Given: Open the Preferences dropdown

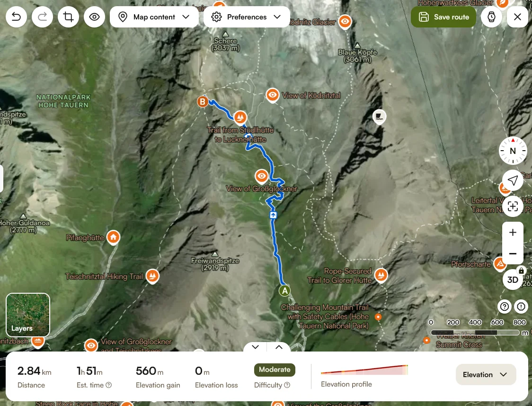Looking at the screenshot, I should tap(247, 17).
